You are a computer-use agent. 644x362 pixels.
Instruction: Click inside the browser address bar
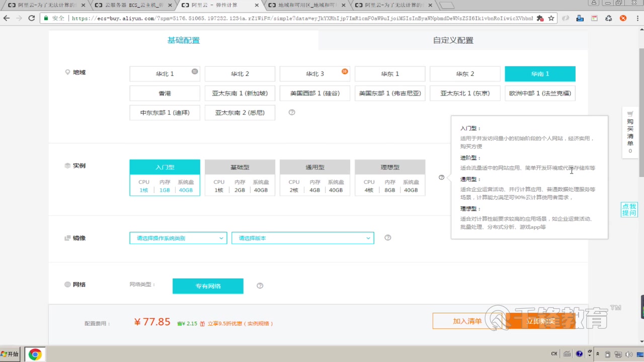[x=252, y=18]
